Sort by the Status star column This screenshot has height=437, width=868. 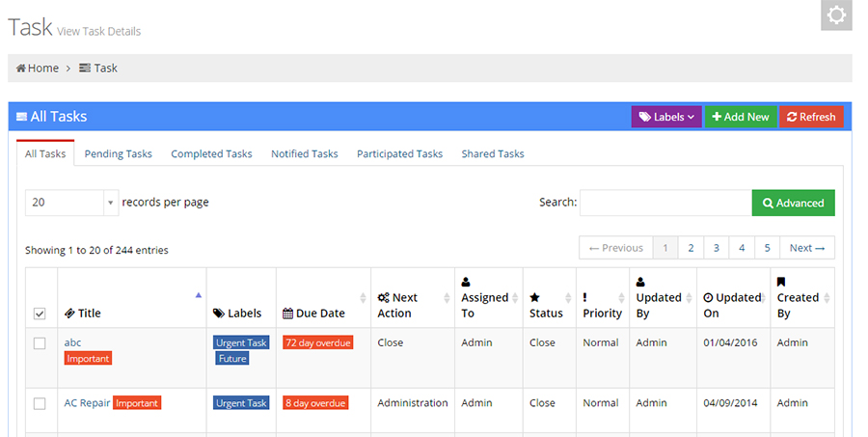coord(549,298)
